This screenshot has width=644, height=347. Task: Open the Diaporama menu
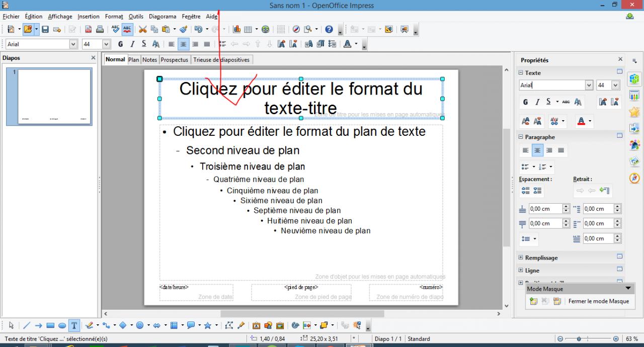coord(163,17)
